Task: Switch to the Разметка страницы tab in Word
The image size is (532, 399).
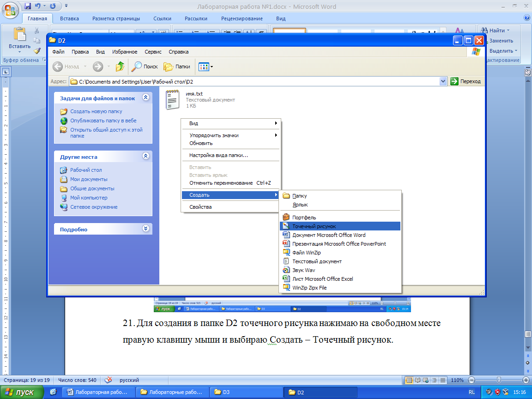Action: (116, 18)
